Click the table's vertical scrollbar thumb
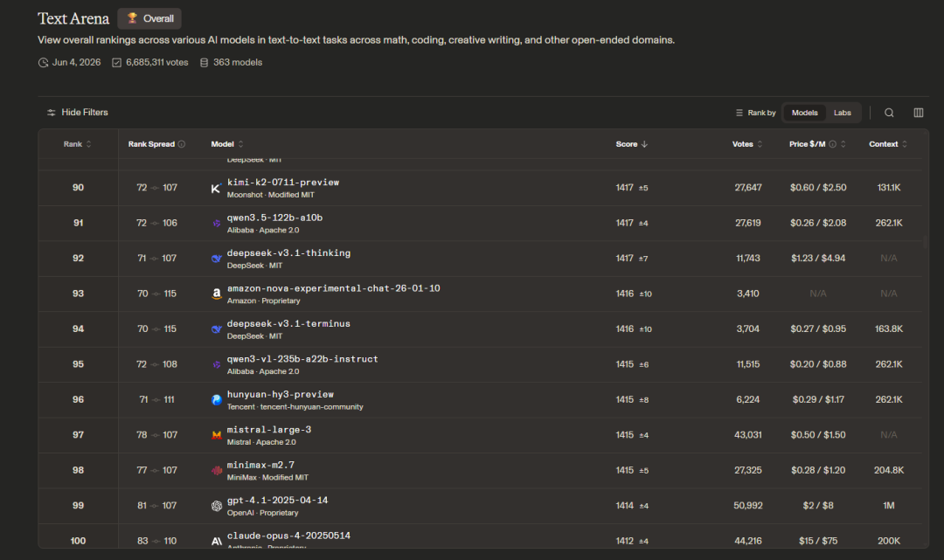944x560 pixels. [926, 242]
